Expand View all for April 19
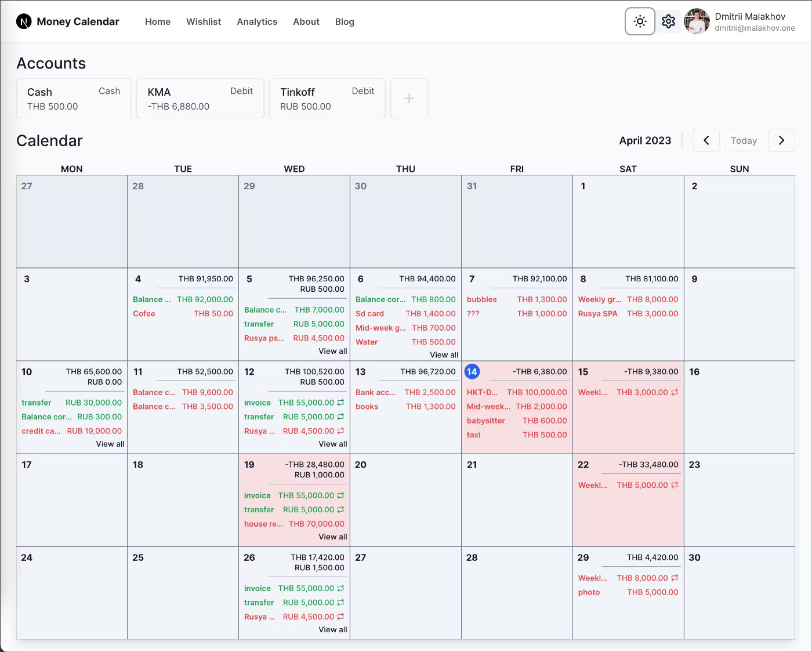The height and width of the screenshot is (652, 812). click(x=332, y=537)
